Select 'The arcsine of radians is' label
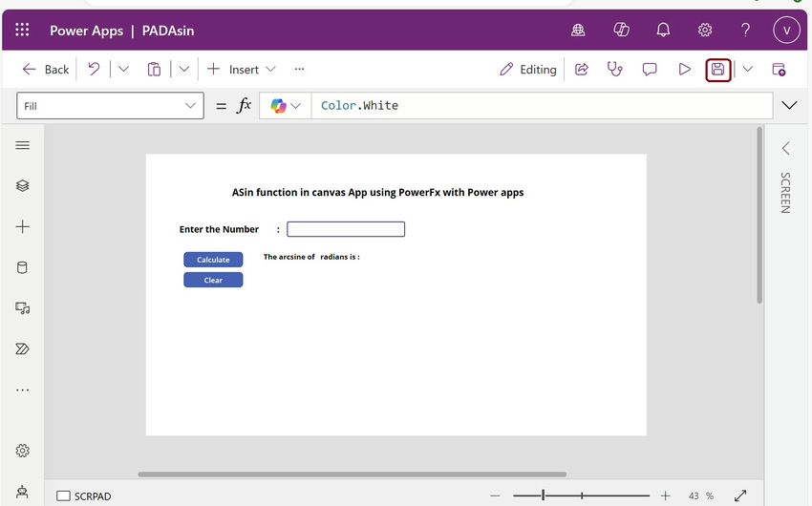Viewport: 812px width, 506px height. 311,257
